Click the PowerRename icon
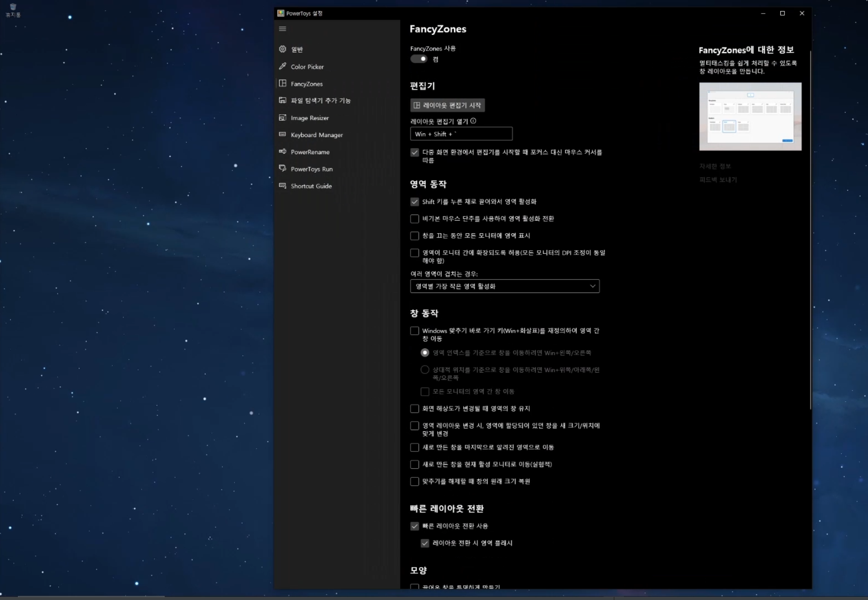The width and height of the screenshot is (868, 600). point(283,151)
